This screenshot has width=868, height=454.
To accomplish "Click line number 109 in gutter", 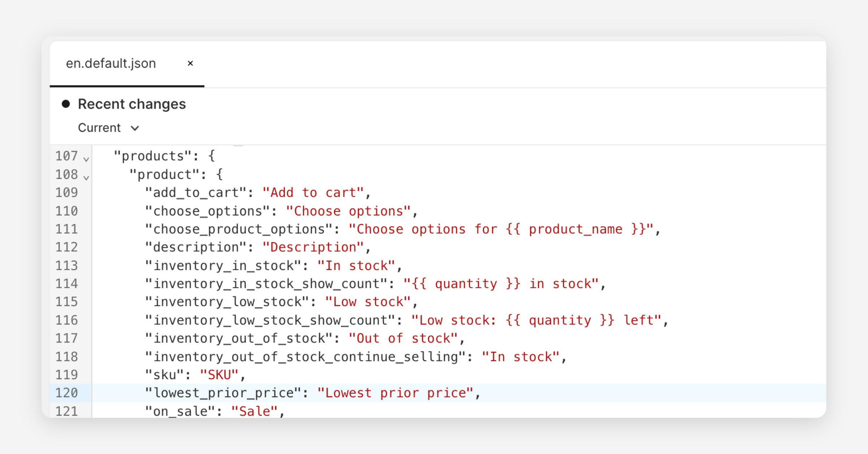I will [67, 193].
